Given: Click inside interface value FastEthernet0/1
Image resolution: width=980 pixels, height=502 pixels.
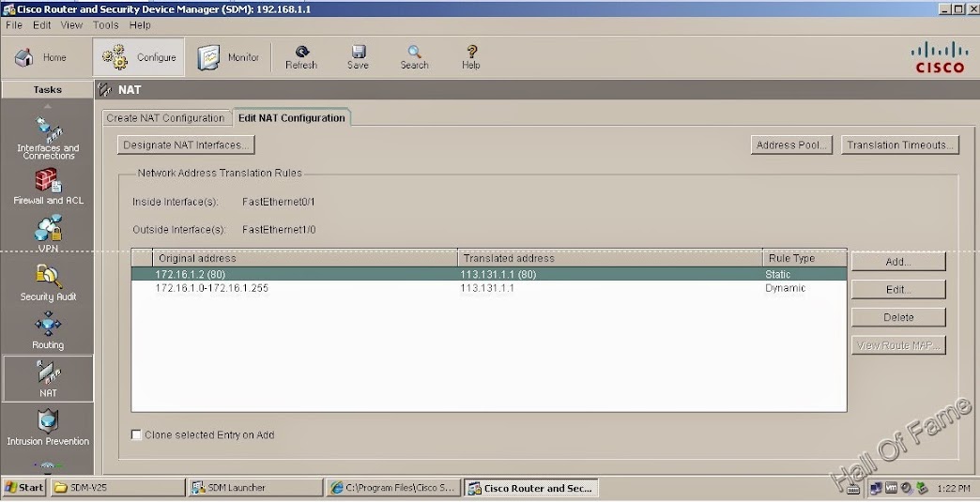Looking at the screenshot, I should pos(279,202).
